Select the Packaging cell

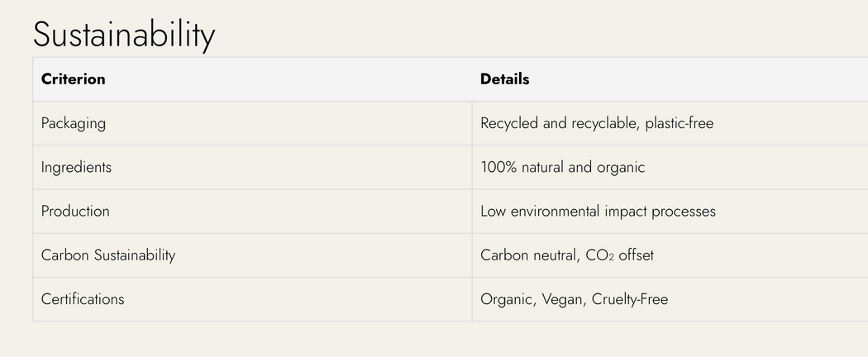[74, 123]
